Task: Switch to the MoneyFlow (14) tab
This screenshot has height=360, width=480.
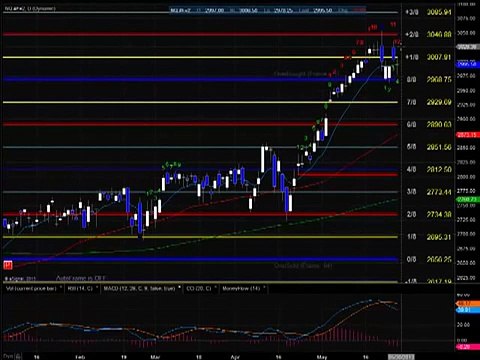Action: [241, 288]
